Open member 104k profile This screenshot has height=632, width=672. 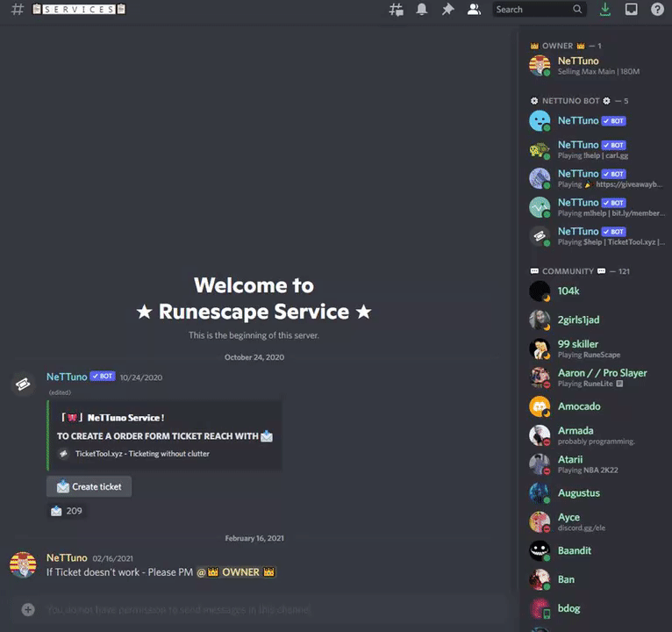(x=597, y=291)
